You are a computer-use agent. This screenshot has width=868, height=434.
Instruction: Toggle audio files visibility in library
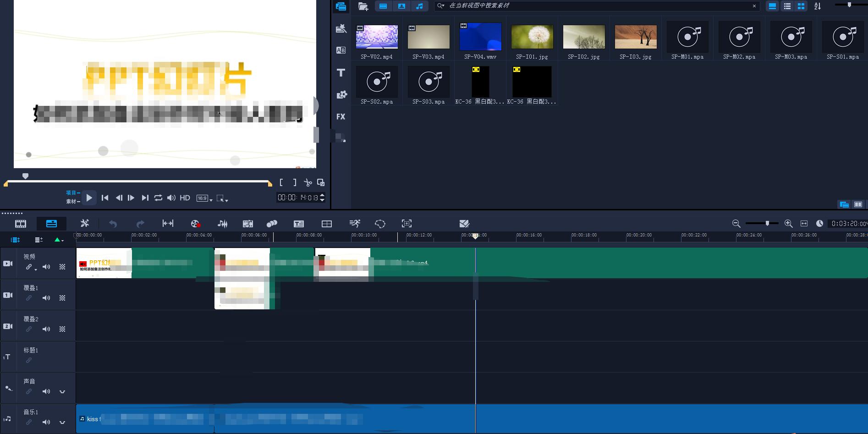[x=419, y=6]
